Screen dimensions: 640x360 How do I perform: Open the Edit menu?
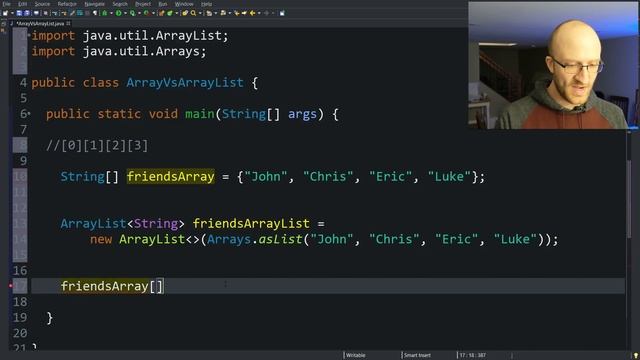coord(22,4)
